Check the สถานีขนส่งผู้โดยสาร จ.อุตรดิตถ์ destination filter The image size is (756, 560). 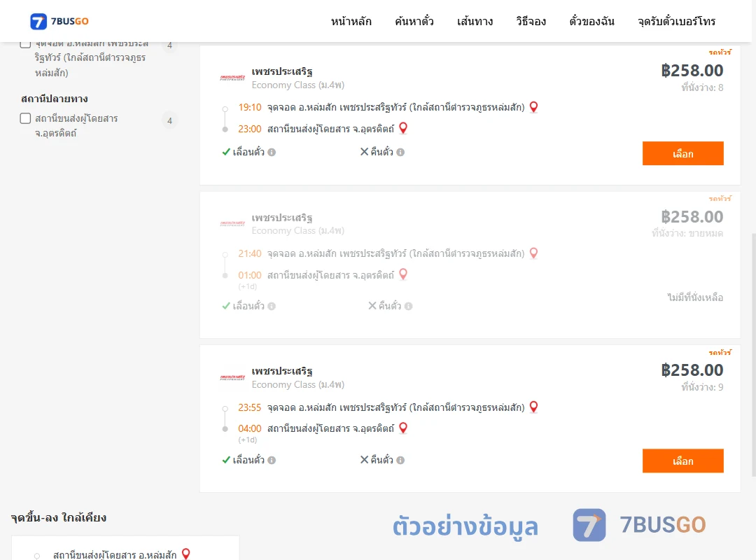click(x=26, y=119)
